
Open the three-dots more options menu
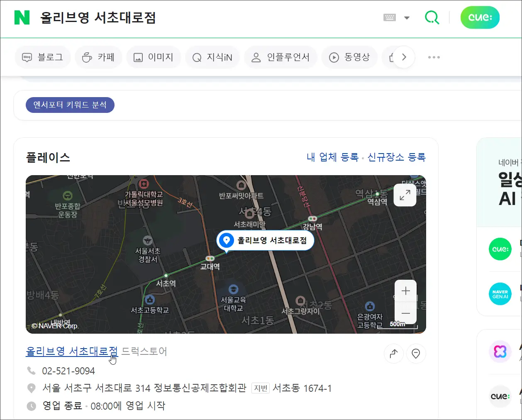434,57
